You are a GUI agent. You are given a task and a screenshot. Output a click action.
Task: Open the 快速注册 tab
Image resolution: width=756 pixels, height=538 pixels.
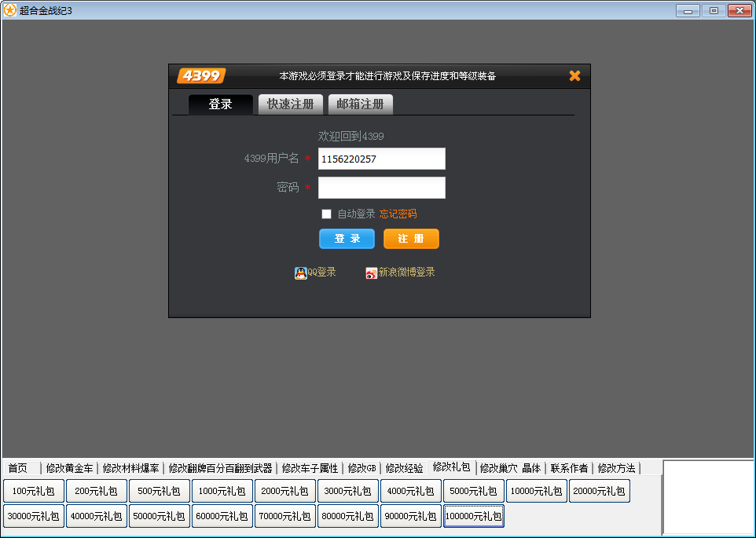290,104
